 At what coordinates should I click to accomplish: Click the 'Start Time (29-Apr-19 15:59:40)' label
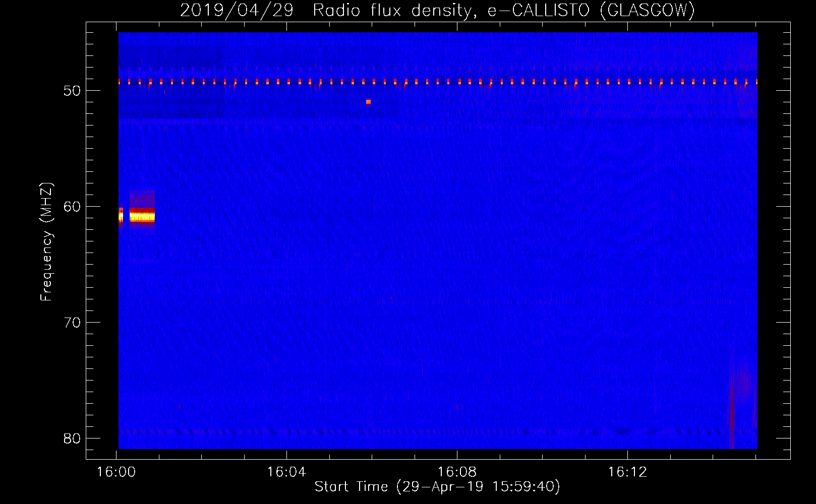coord(437,487)
